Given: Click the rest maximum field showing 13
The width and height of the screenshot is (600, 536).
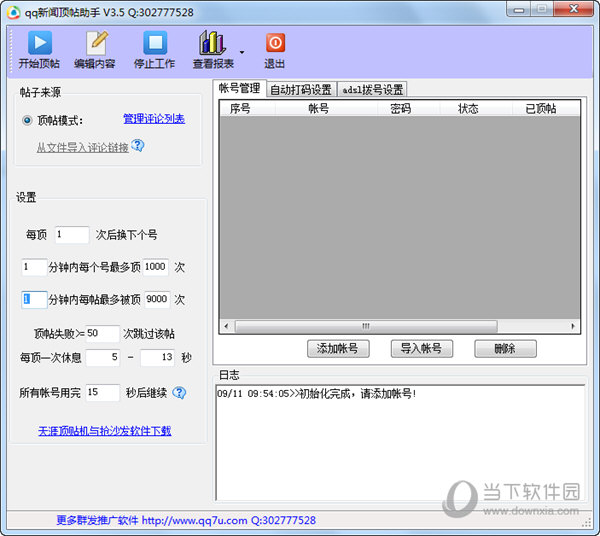Looking at the screenshot, I should point(157,357).
